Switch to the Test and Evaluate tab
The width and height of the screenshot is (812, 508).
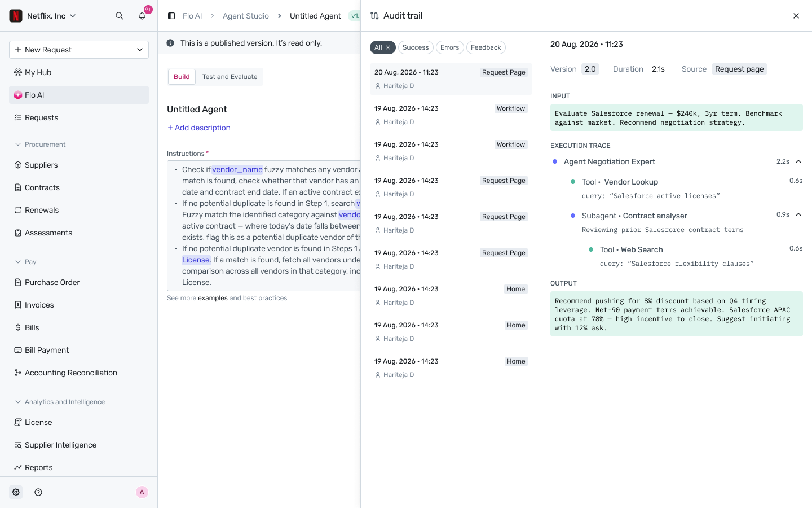point(230,77)
